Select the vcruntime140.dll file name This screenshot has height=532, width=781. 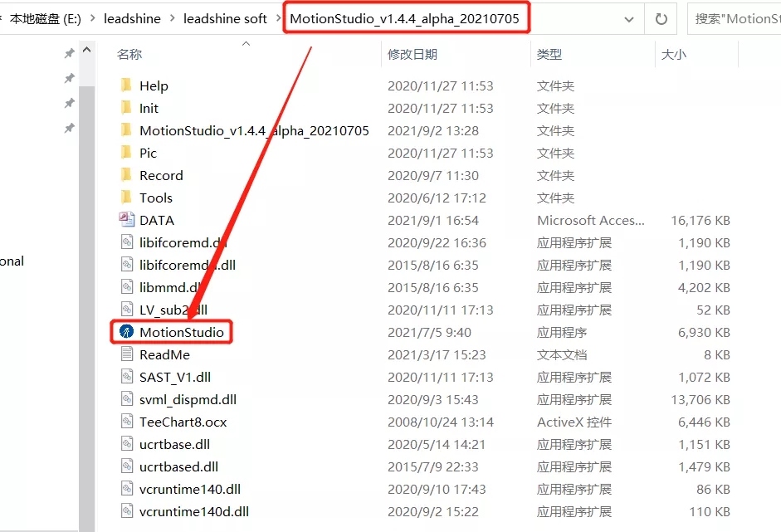click(190, 489)
